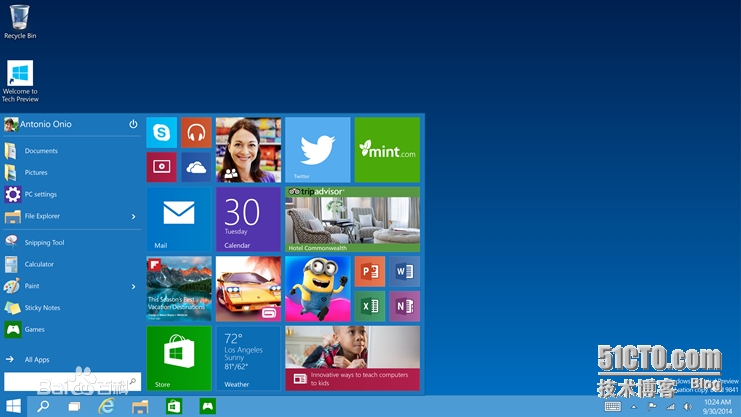
Task: Open the Flipboard vacation destinations tile
Action: pos(179,289)
